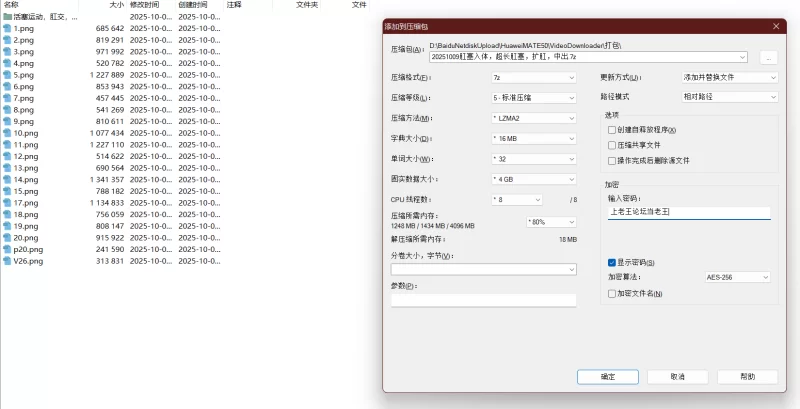Click the browse button labeled ...
Viewport: 800px width, 409px height.
768,58
